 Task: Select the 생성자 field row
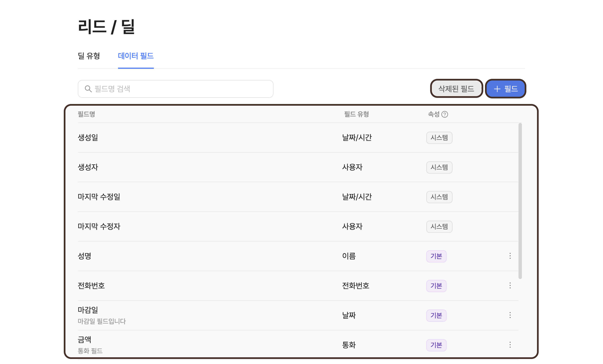[88, 167]
